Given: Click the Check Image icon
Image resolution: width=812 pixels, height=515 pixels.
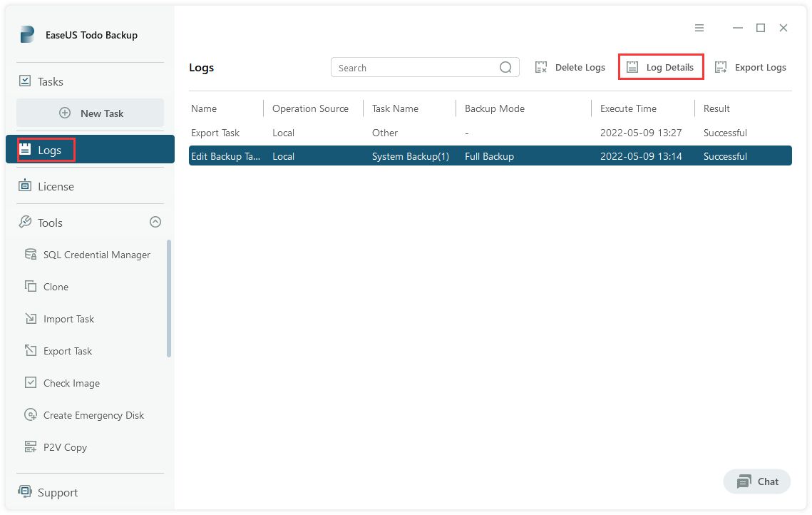Looking at the screenshot, I should tap(31, 383).
